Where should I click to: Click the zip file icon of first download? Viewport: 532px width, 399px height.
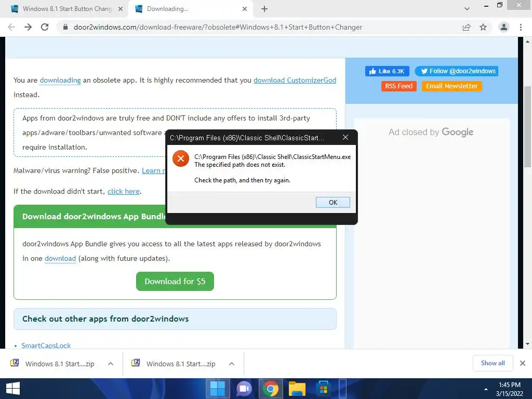[x=15, y=363]
